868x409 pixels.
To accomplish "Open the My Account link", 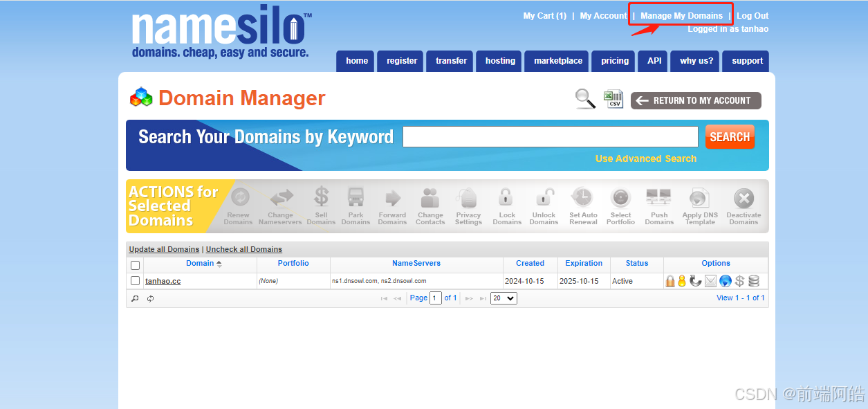I will click(x=604, y=16).
